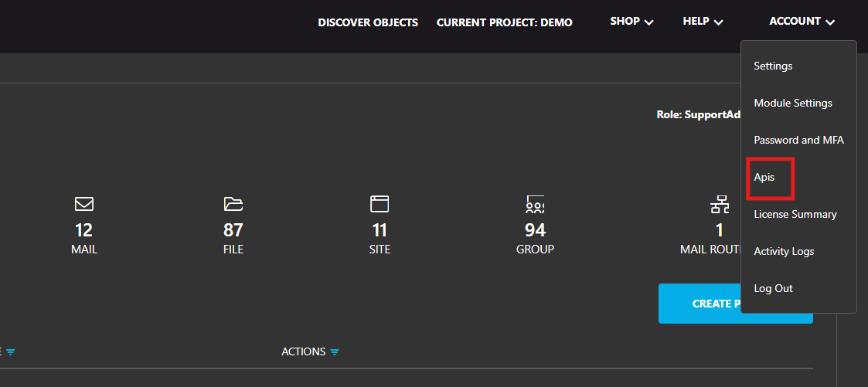Click the leftmost column filter icon
Image resolution: width=868 pixels, height=387 pixels.
pyautogui.click(x=11, y=352)
